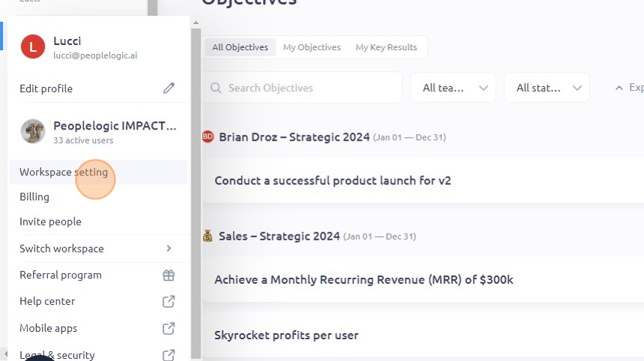
Task: Switch to the My Key Results tab
Action: click(386, 47)
